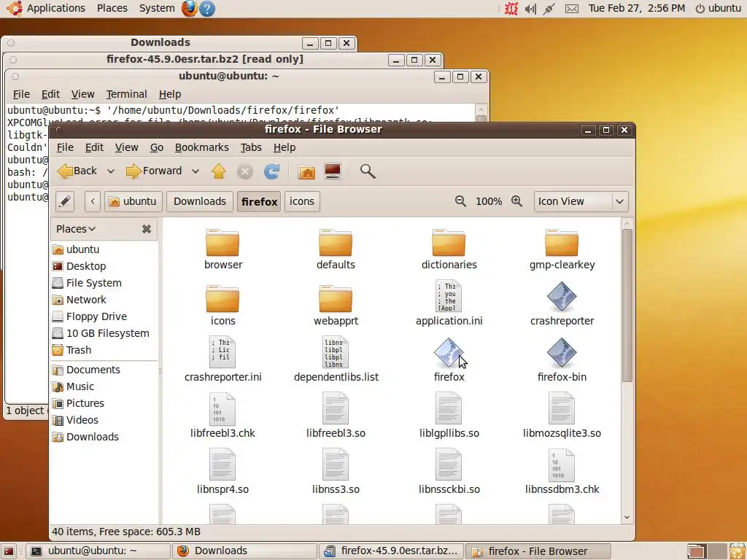Reload the current folder view
Image resolution: width=747 pixels, height=560 pixels.
click(271, 171)
